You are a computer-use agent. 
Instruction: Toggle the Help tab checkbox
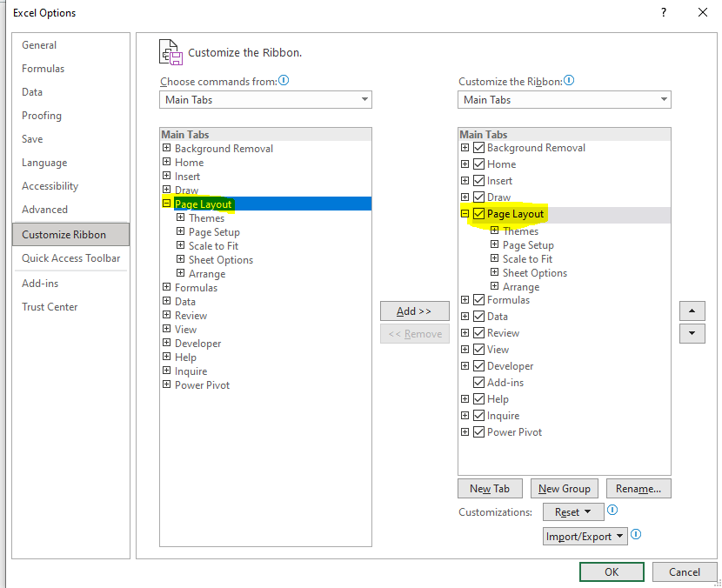point(479,399)
